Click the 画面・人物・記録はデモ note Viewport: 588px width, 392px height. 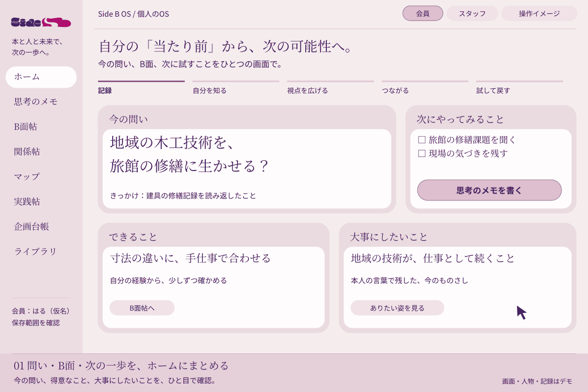(x=537, y=381)
